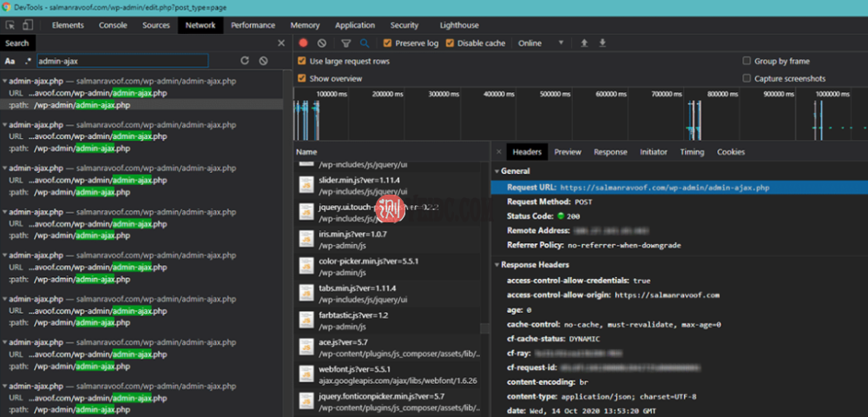868x417 pixels.
Task: Click the red record network log button
Action: click(x=303, y=43)
